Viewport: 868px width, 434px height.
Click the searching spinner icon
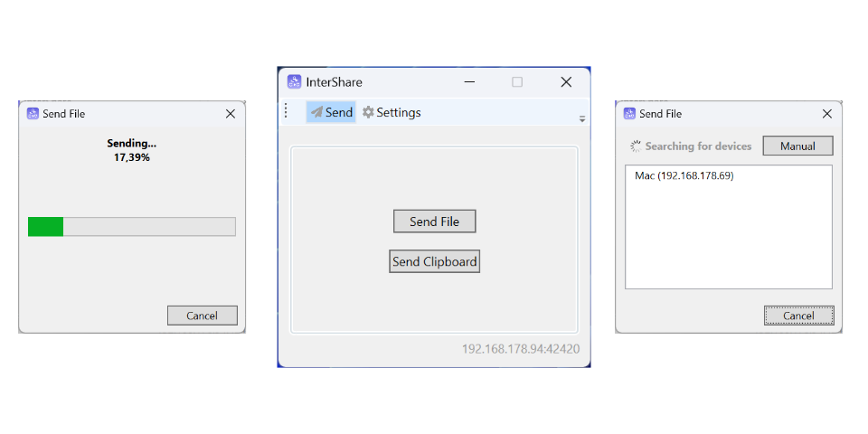pyautogui.click(x=636, y=146)
